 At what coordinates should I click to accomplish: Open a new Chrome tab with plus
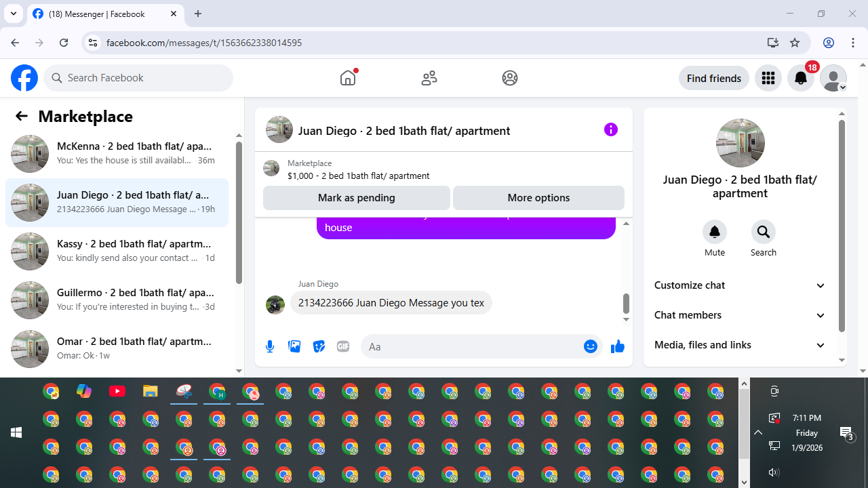[x=198, y=14]
